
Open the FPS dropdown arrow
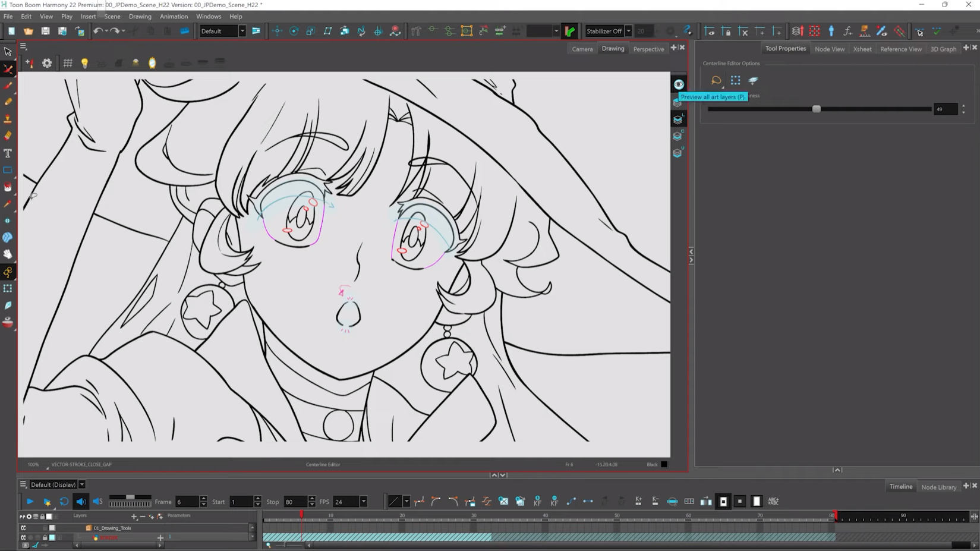point(363,502)
